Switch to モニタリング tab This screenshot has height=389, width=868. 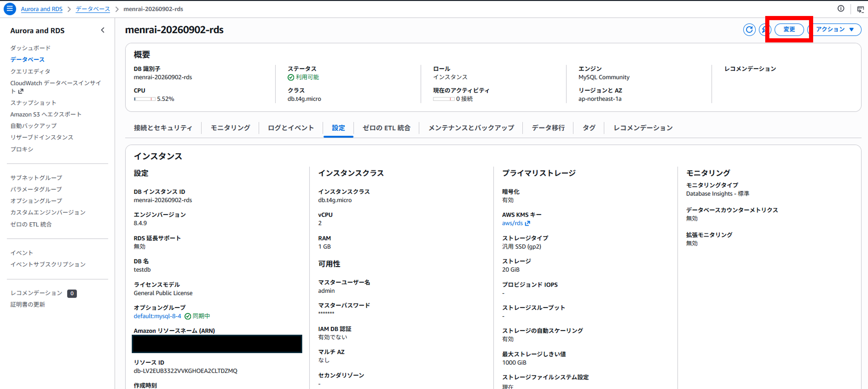tap(230, 128)
